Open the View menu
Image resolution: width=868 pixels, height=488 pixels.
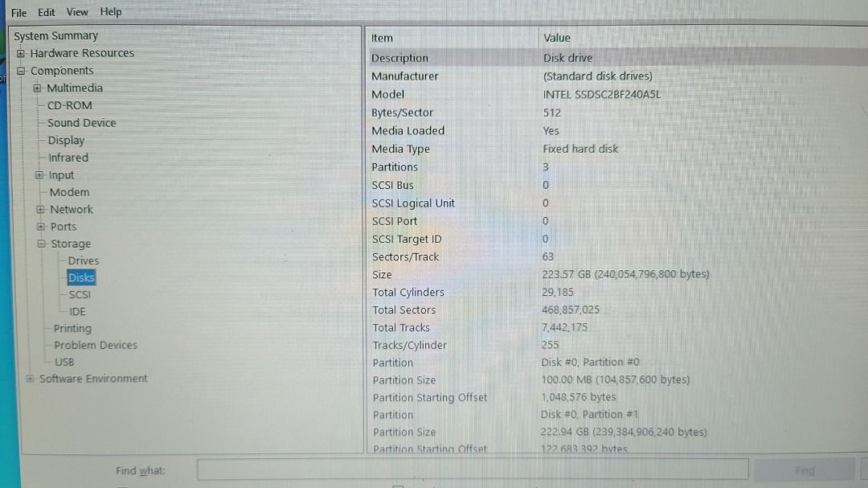(77, 11)
